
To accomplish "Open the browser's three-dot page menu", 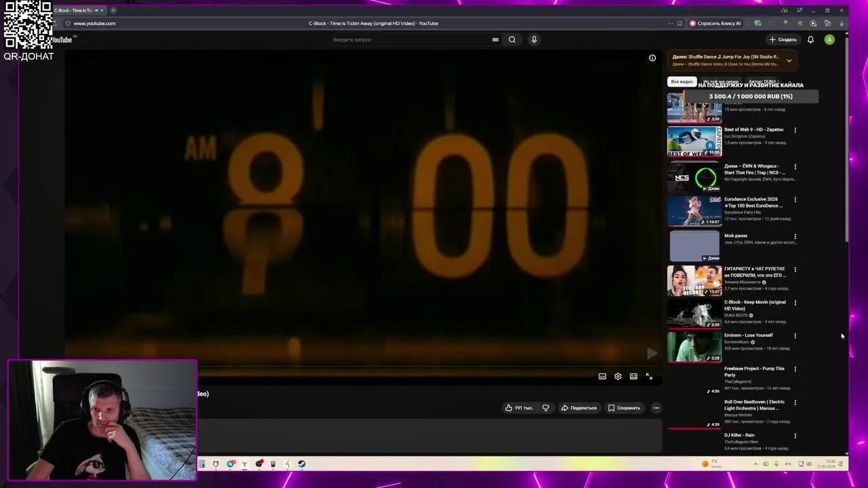I will (x=670, y=23).
